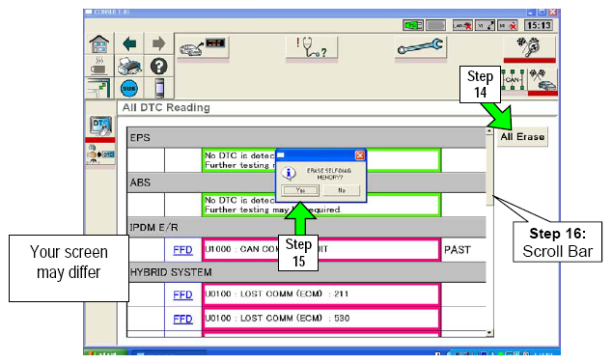Click the ABS section header

[x=306, y=182]
